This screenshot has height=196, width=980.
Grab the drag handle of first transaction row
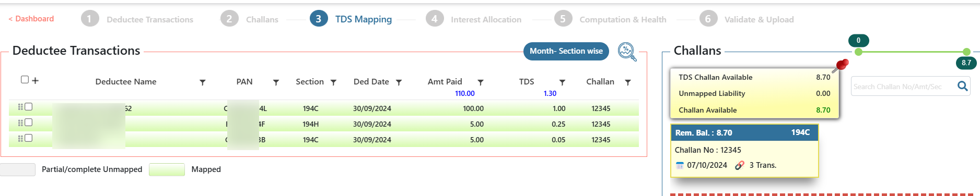20,107
